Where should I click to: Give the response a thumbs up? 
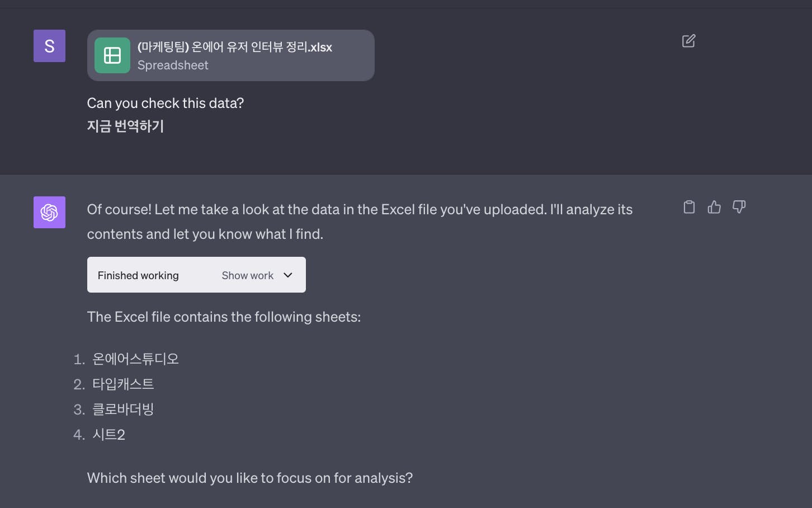click(x=714, y=207)
